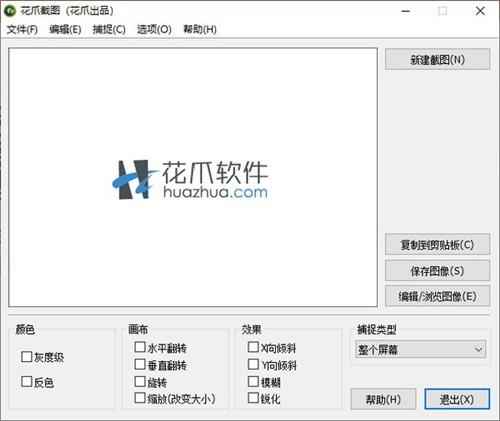
Task: Click the 花爪截图 app icon in title bar
Action: (10, 11)
